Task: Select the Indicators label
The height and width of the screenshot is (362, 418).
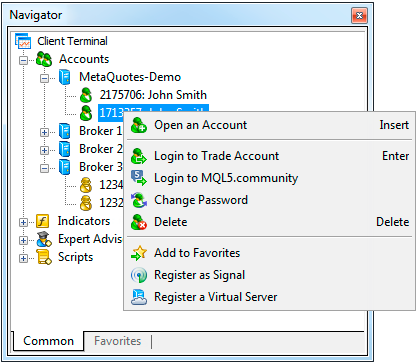Action: coord(84,221)
